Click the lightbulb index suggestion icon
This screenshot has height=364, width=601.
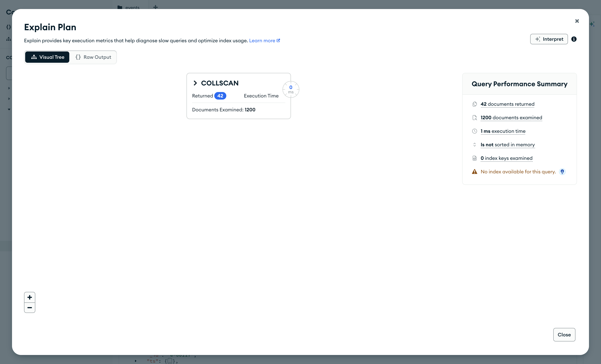(562, 172)
